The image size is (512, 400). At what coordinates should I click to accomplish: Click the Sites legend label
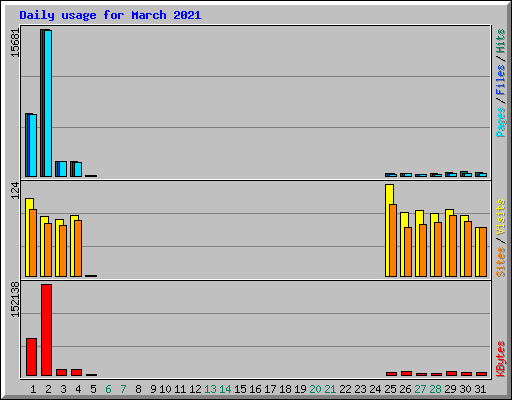click(501, 262)
